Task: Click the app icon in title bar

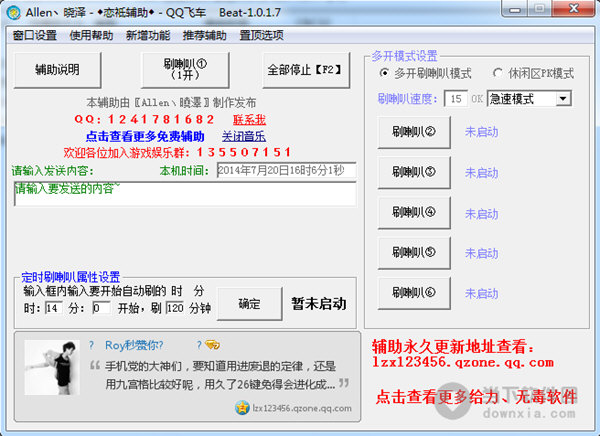Action: click(x=13, y=13)
